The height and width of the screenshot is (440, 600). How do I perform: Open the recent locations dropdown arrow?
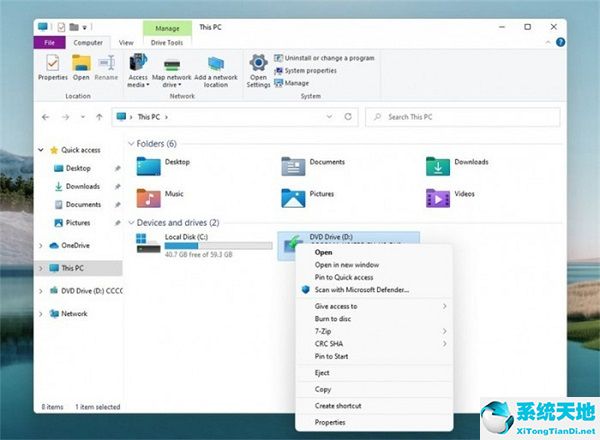pyautogui.click(x=83, y=117)
